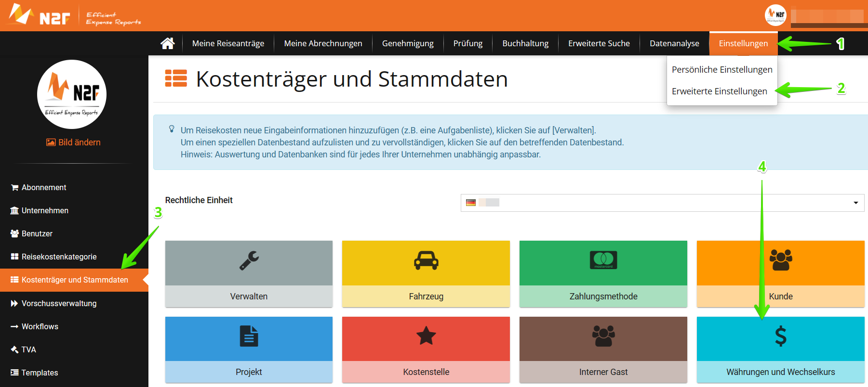Viewport: 868px width, 387px height.
Task: Click the picture icon beside Bild ändern
Action: pyautogui.click(x=51, y=142)
